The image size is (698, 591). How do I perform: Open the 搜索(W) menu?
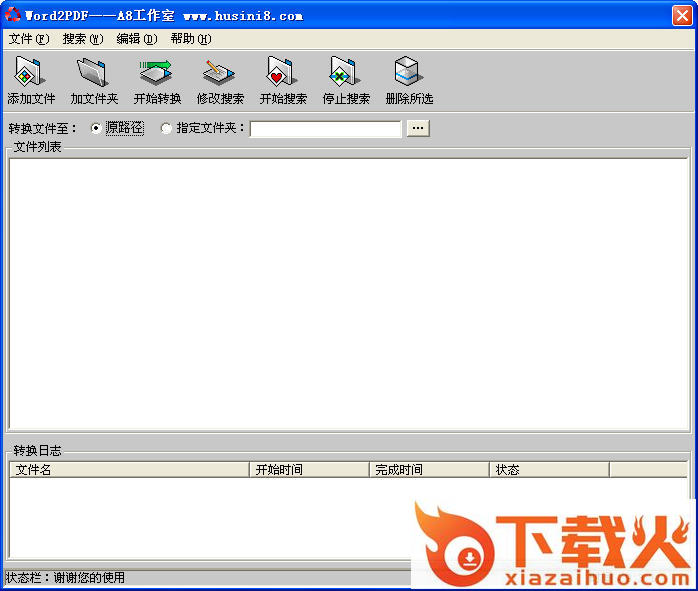coord(83,39)
